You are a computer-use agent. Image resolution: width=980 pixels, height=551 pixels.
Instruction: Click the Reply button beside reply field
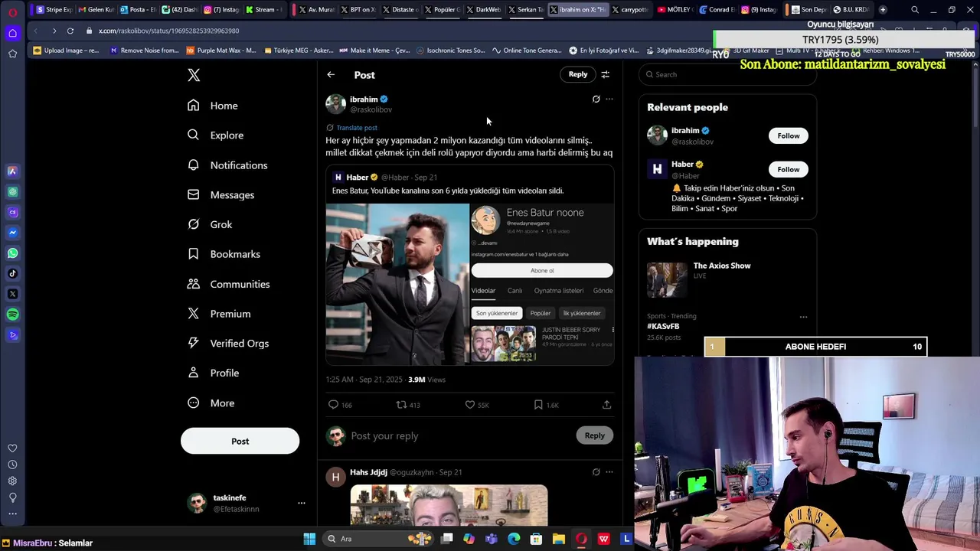pos(595,435)
